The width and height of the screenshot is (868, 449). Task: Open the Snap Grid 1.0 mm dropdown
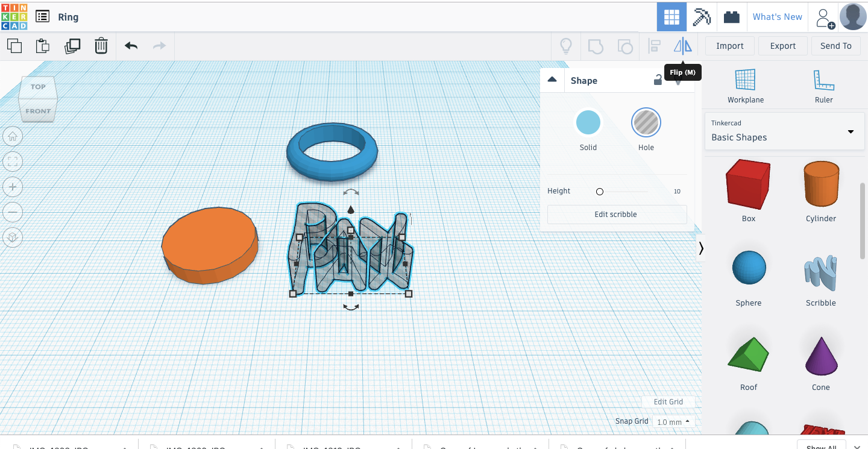(x=673, y=422)
